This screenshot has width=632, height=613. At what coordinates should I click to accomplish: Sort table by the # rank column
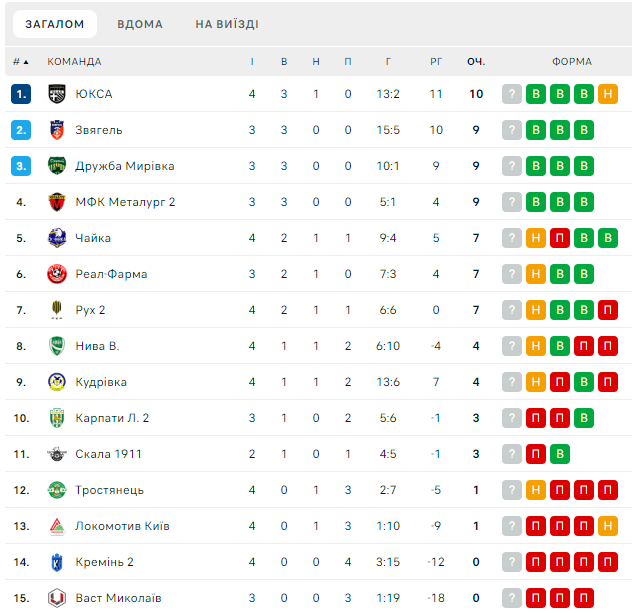click(x=20, y=61)
